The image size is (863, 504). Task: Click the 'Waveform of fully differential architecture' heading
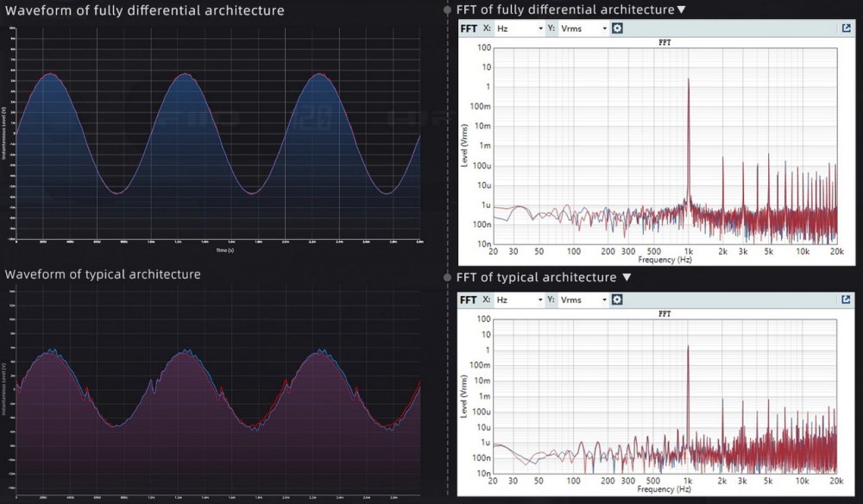(145, 10)
